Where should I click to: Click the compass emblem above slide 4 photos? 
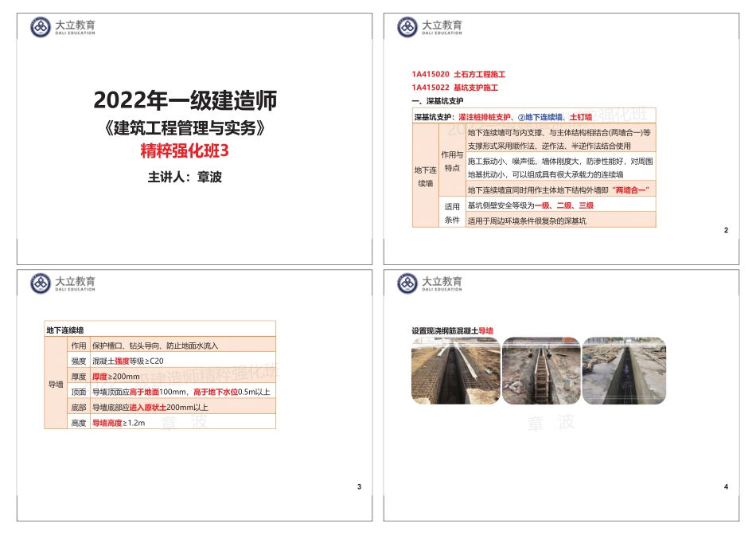point(407,284)
